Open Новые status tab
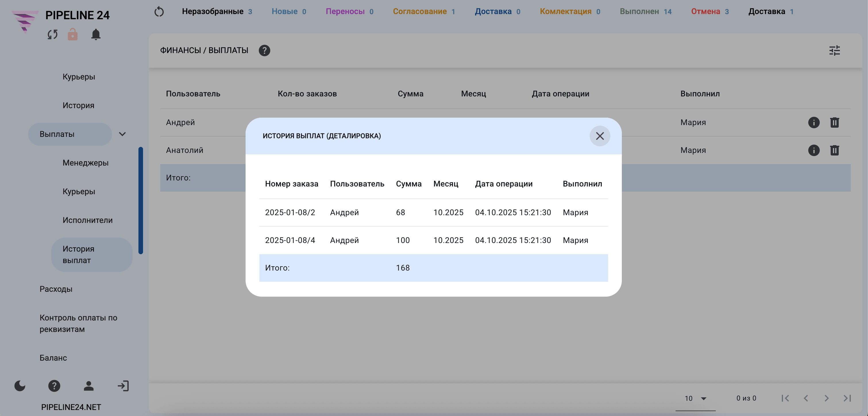Viewport: 868px width, 416px height. pos(289,11)
